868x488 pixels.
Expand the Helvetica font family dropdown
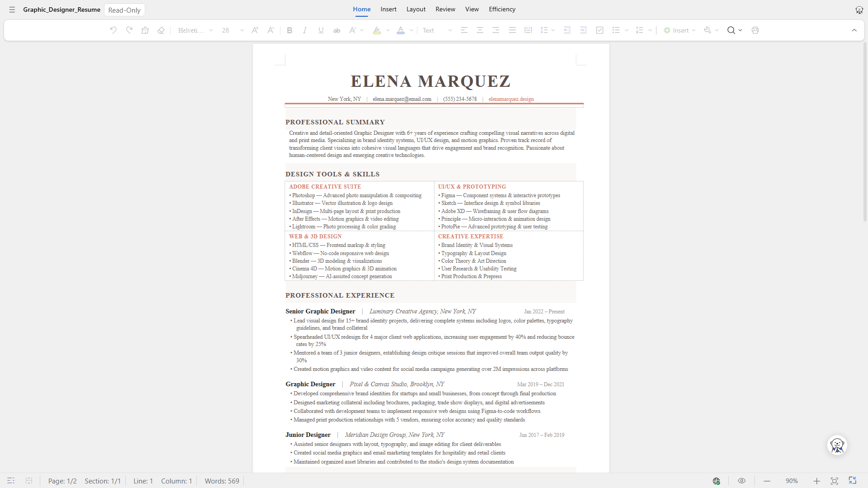click(x=195, y=30)
